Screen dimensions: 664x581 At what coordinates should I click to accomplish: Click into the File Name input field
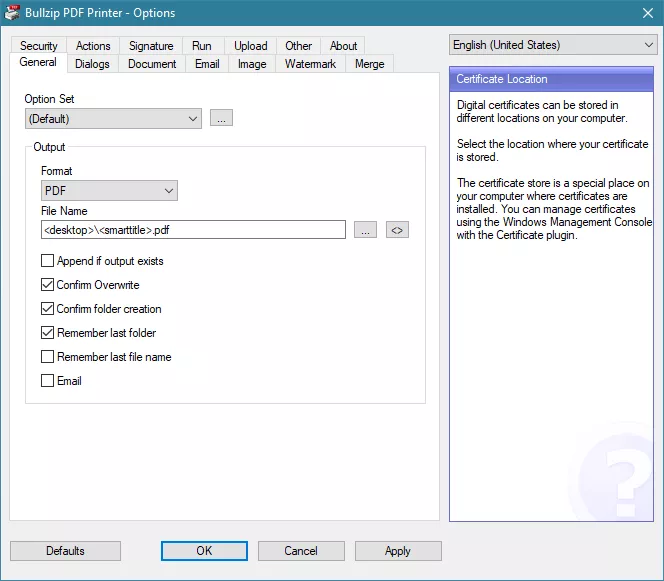(194, 230)
